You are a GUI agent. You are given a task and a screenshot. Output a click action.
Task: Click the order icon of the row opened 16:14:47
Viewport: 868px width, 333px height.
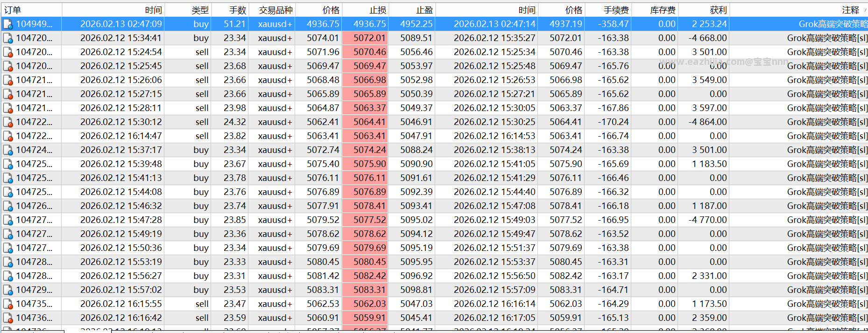pyautogui.click(x=8, y=136)
